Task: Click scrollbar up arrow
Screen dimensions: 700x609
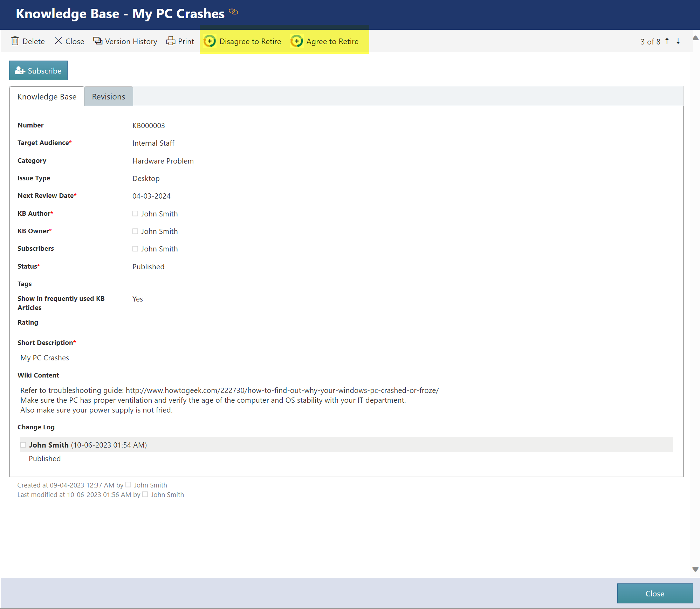Action: click(695, 38)
